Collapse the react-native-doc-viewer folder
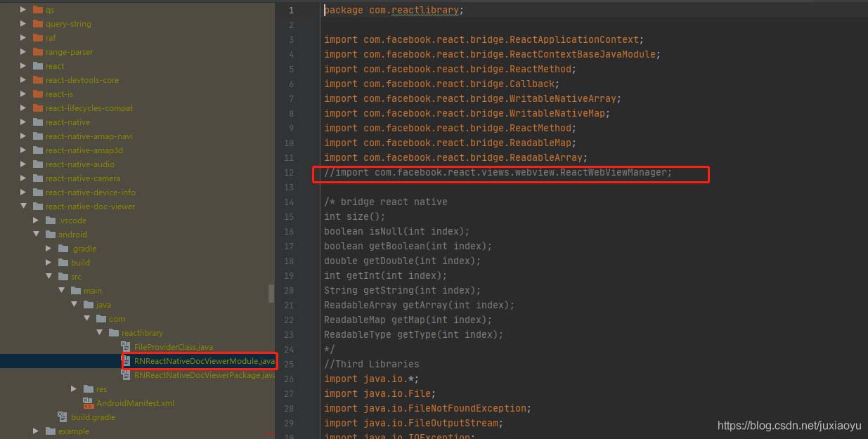868x439 pixels. click(x=23, y=206)
